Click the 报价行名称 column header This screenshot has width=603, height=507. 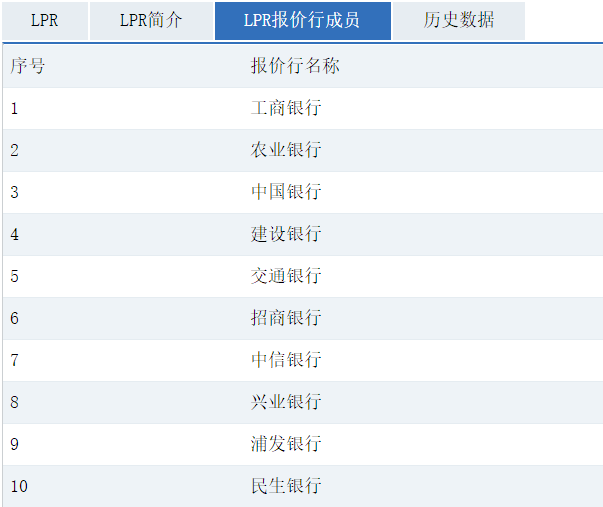(x=295, y=66)
